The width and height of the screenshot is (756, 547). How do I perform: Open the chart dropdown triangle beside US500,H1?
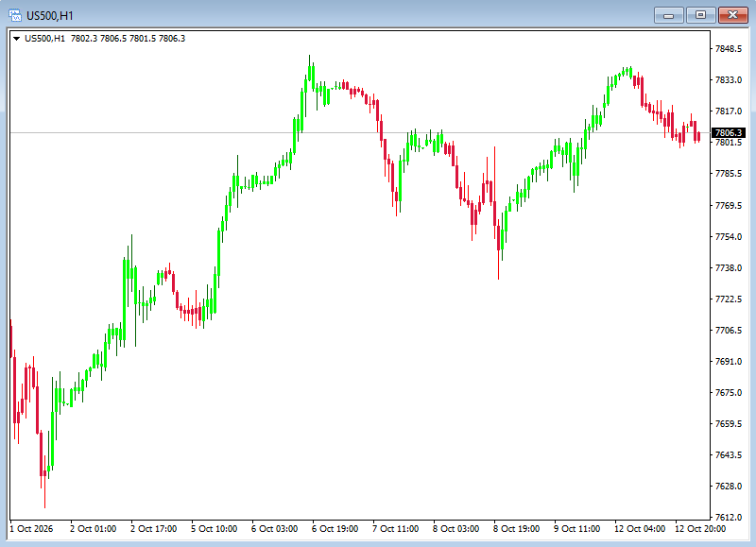(16, 39)
